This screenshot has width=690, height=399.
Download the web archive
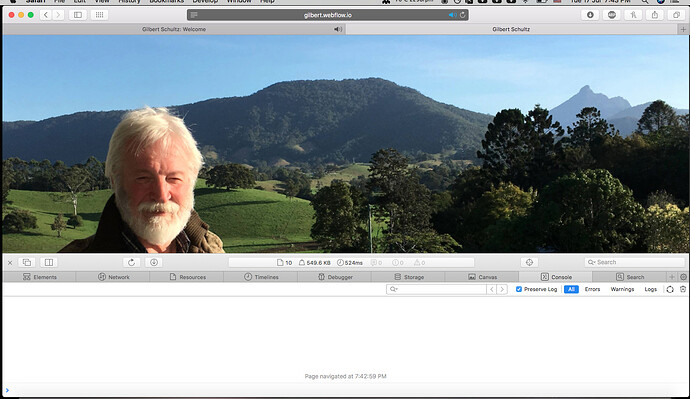(154, 263)
